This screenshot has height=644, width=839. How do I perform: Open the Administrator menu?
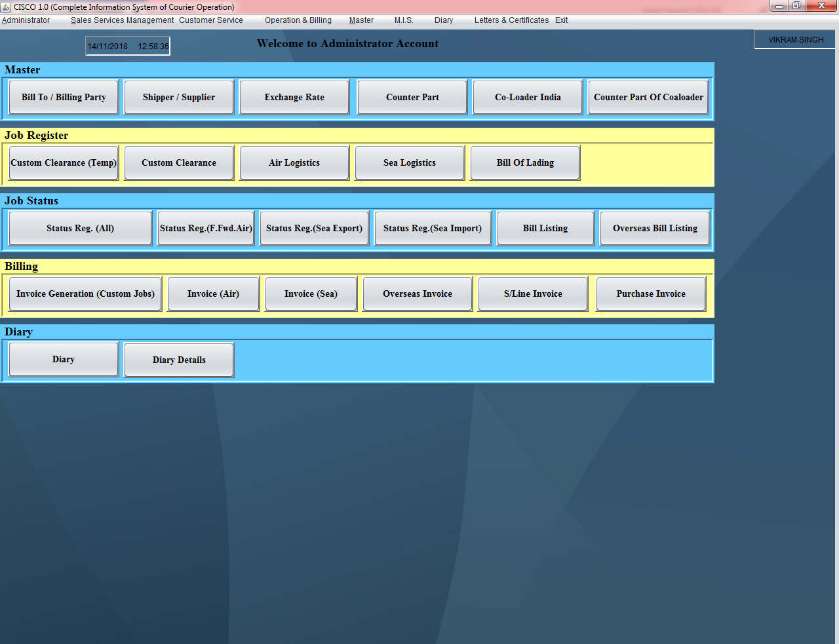click(x=26, y=20)
